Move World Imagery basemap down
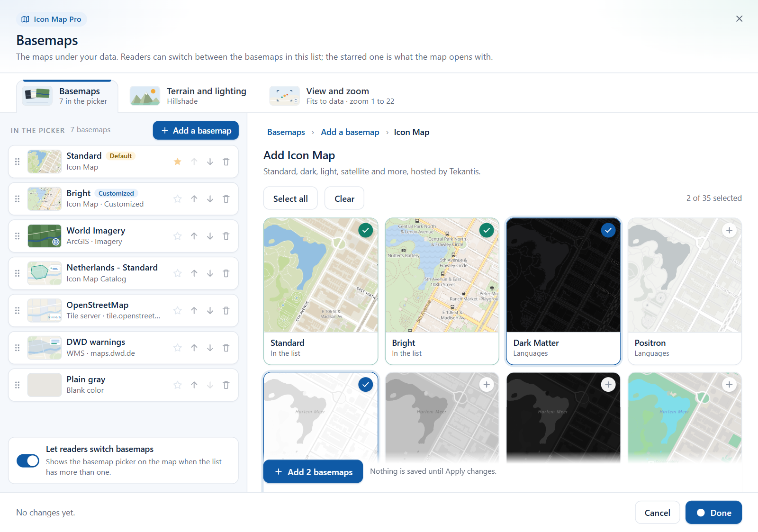 pyautogui.click(x=210, y=236)
